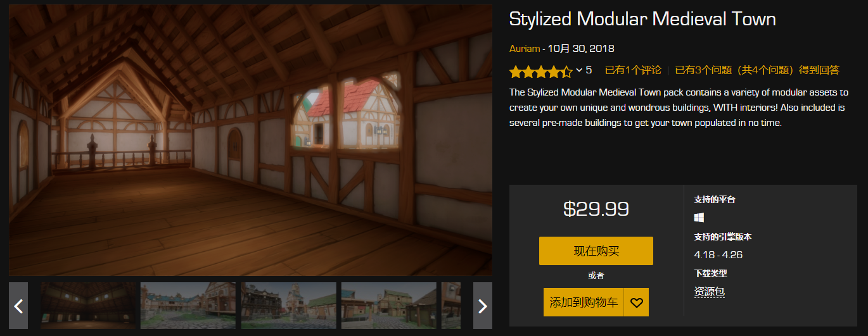Select the dark tower buildings thumbnail

pos(288,306)
